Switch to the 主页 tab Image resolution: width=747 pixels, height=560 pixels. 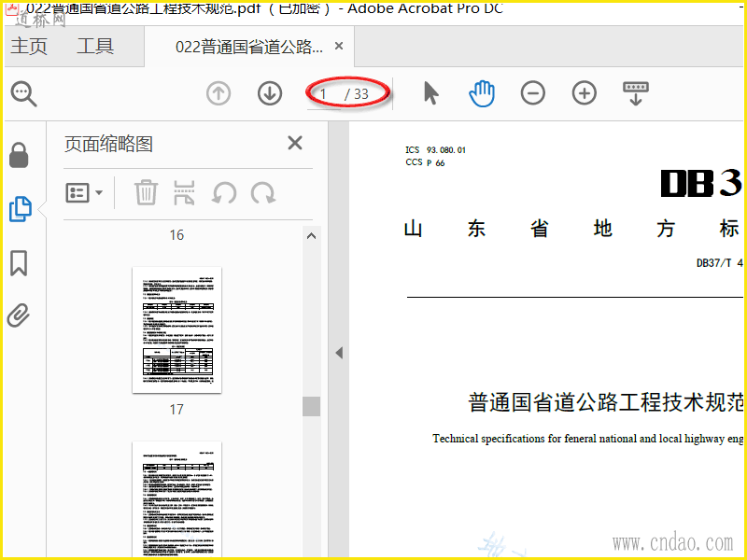pos(29,46)
